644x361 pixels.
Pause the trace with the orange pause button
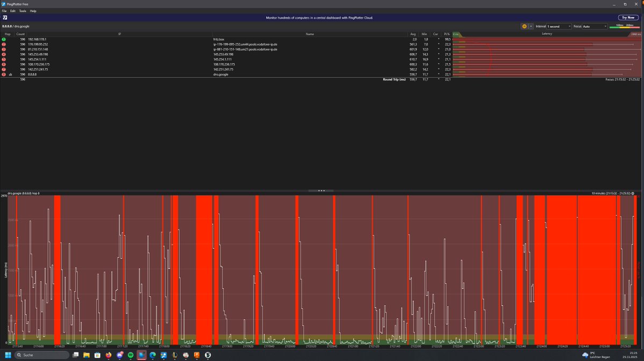[524, 26]
